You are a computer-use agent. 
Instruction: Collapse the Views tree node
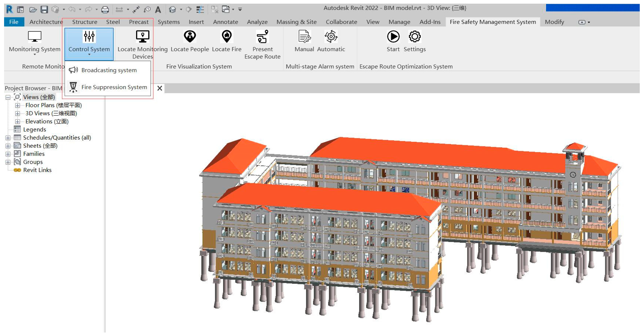pos(8,97)
